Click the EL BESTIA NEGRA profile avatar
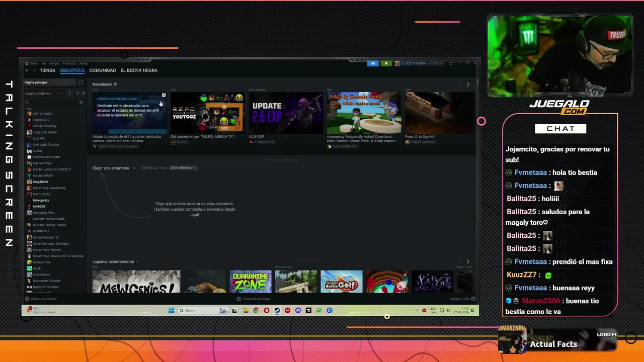Viewport: 644px width, 362px height. pyautogui.click(x=397, y=63)
